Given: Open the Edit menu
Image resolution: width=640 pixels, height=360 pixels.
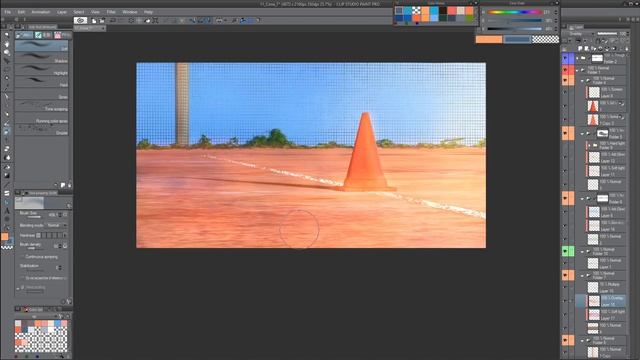Looking at the screenshot, I should tap(21, 12).
